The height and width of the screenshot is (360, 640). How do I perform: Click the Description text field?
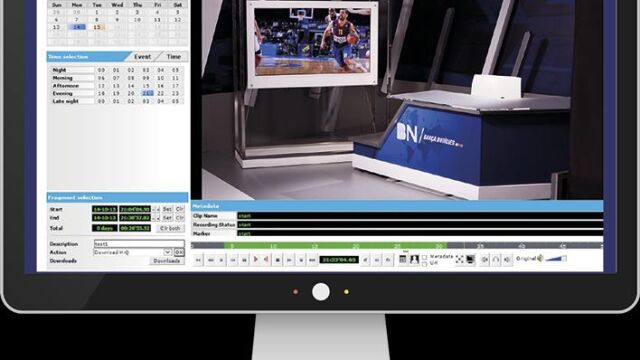coord(139,244)
